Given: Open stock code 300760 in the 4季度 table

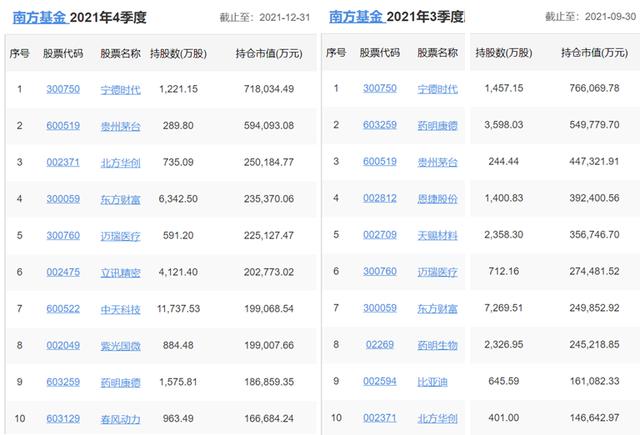Looking at the screenshot, I should coord(63,235).
